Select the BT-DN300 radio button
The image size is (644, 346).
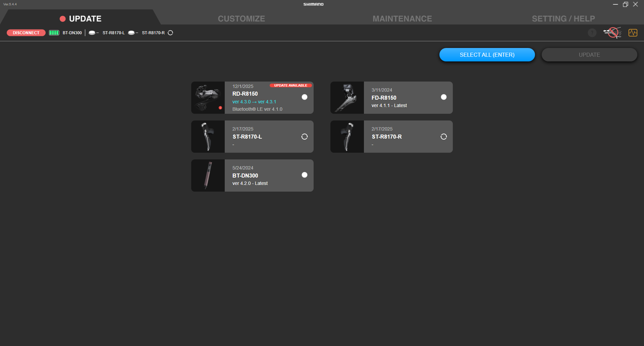click(x=304, y=175)
